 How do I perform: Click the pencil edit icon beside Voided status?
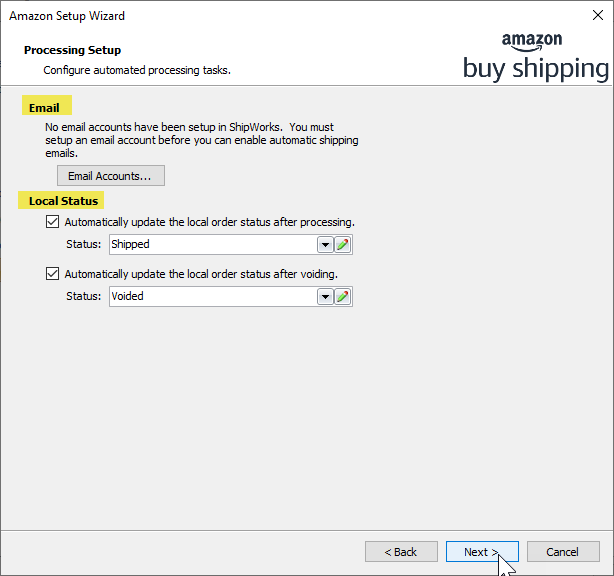tap(343, 296)
